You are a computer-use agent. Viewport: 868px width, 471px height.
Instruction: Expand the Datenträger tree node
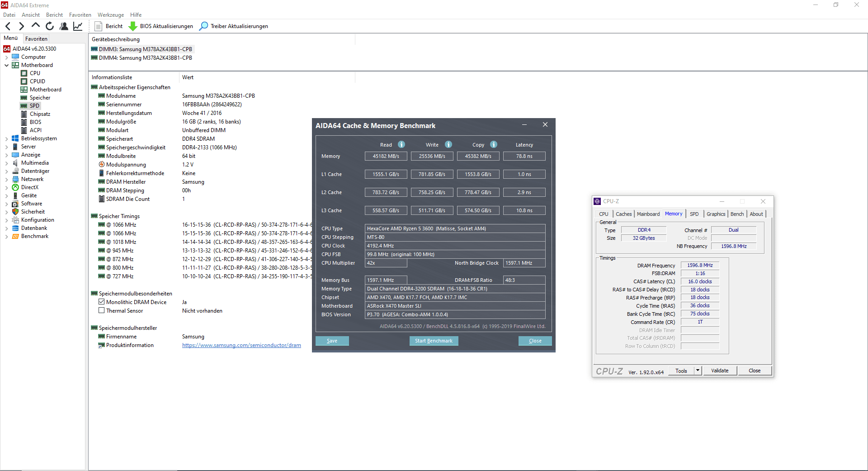(6, 171)
